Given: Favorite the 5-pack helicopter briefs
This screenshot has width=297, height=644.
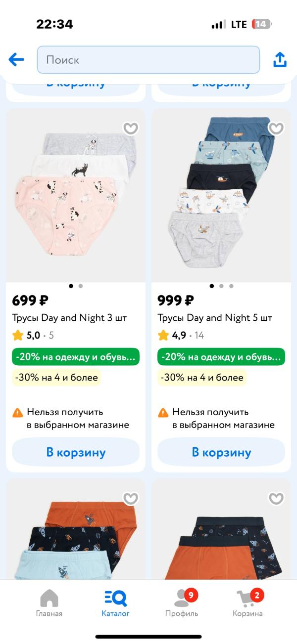Looking at the screenshot, I should pos(276,129).
